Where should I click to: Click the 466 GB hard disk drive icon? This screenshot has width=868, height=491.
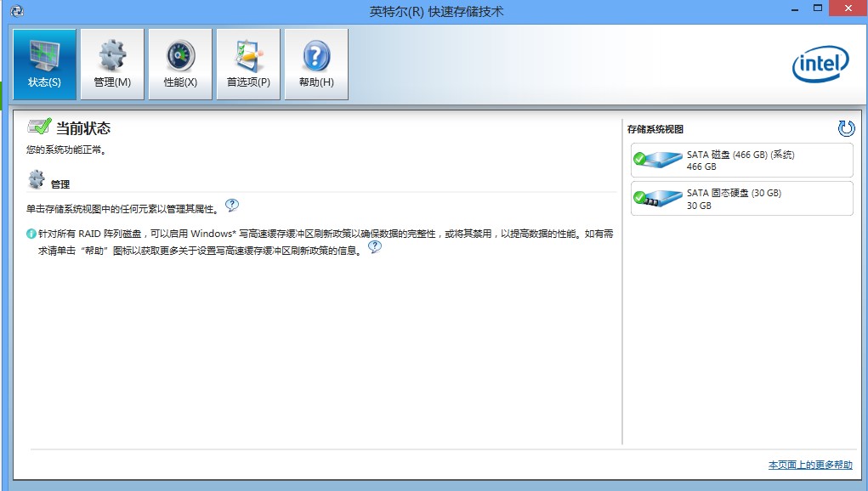(x=658, y=160)
